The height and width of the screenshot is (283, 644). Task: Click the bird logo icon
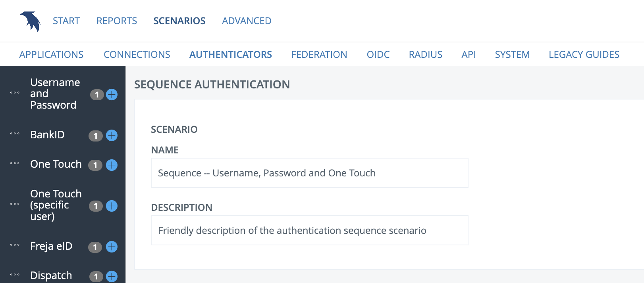click(31, 21)
